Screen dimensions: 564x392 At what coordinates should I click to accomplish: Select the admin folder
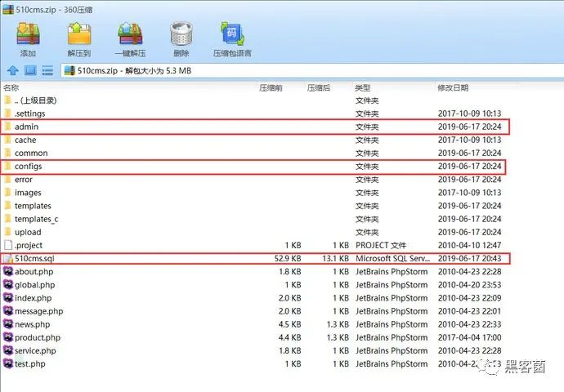point(26,127)
